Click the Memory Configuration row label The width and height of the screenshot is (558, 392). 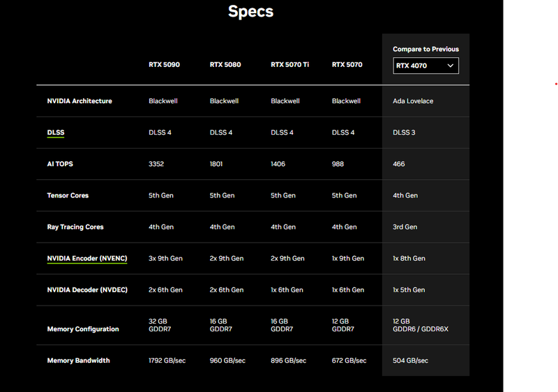tap(83, 329)
